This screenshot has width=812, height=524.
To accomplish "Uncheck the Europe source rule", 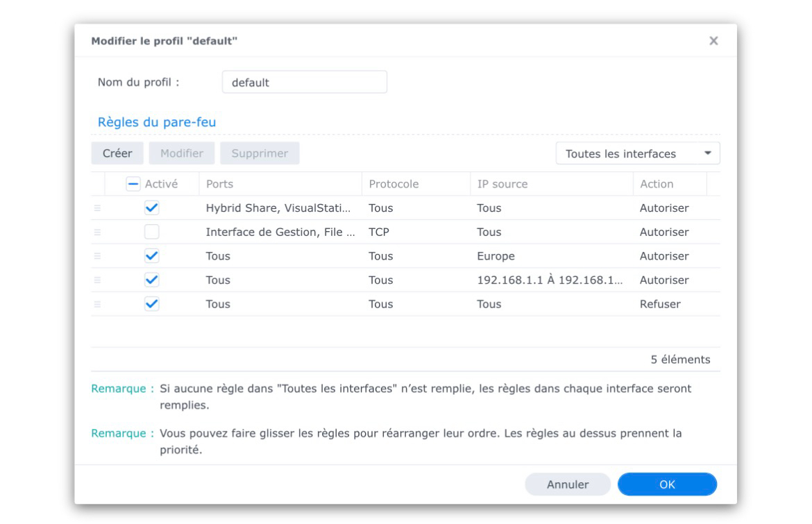I will point(151,256).
